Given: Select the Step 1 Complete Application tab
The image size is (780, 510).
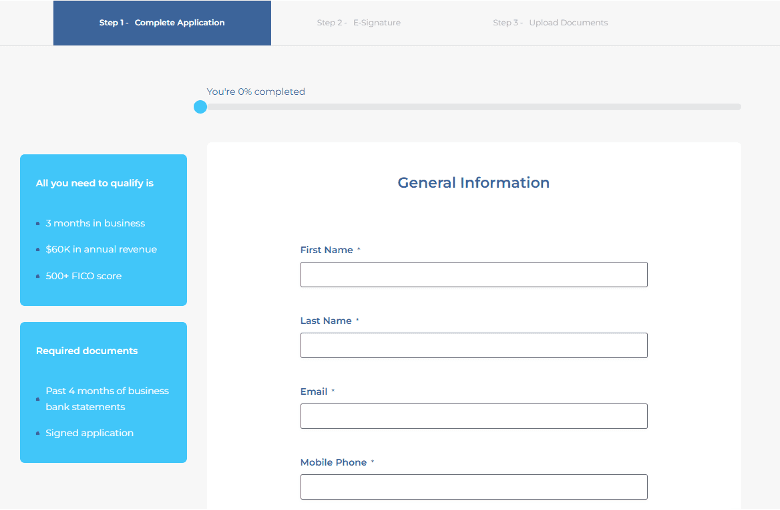Looking at the screenshot, I should (x=162, y=23).
